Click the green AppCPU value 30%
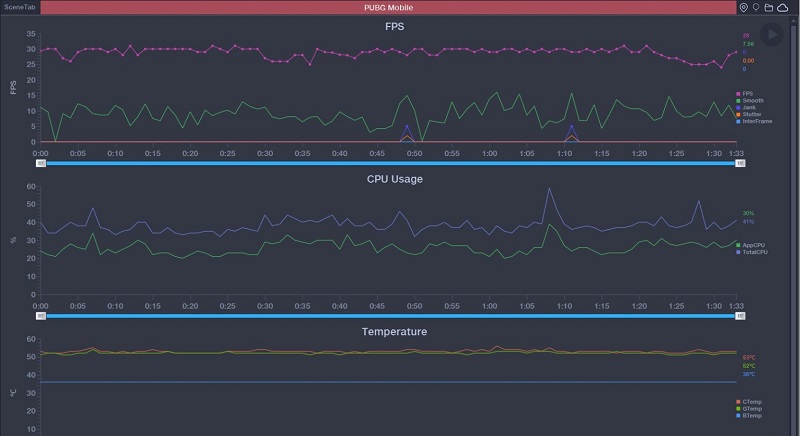The image size is (800, 436). 748,213
